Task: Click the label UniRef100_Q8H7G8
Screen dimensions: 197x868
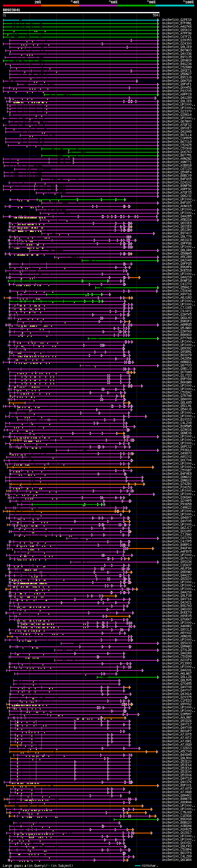Action: (x=177, y=81)
